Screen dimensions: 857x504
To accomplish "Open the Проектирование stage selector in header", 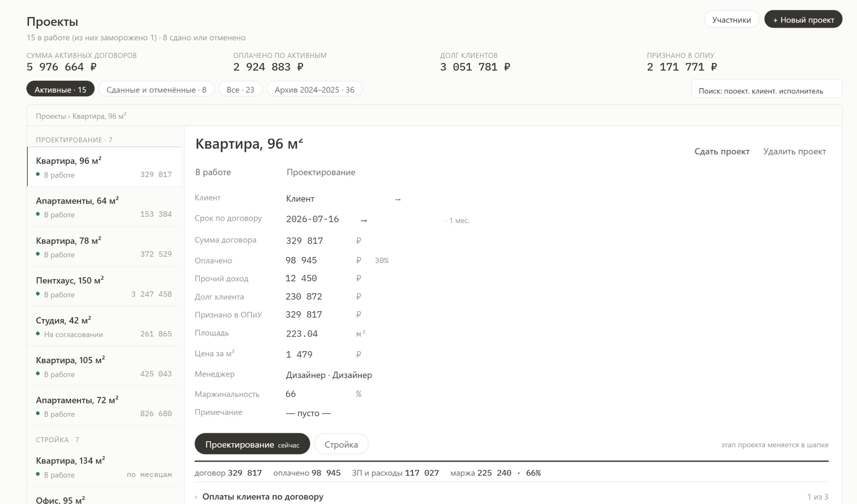I will (321, 172).
